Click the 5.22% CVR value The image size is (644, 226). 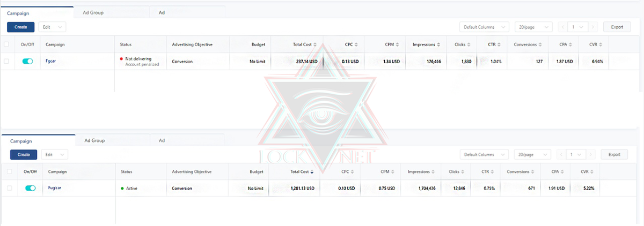click(588, 189)
